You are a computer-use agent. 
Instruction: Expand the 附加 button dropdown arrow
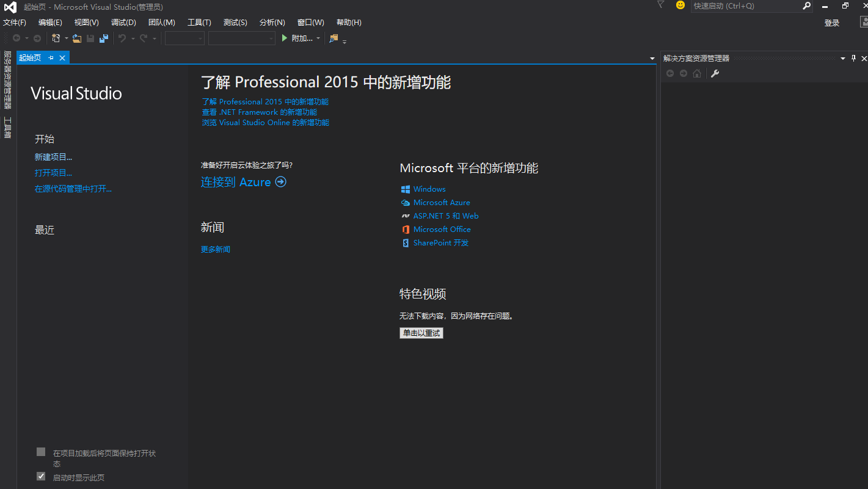coord(318,38)
